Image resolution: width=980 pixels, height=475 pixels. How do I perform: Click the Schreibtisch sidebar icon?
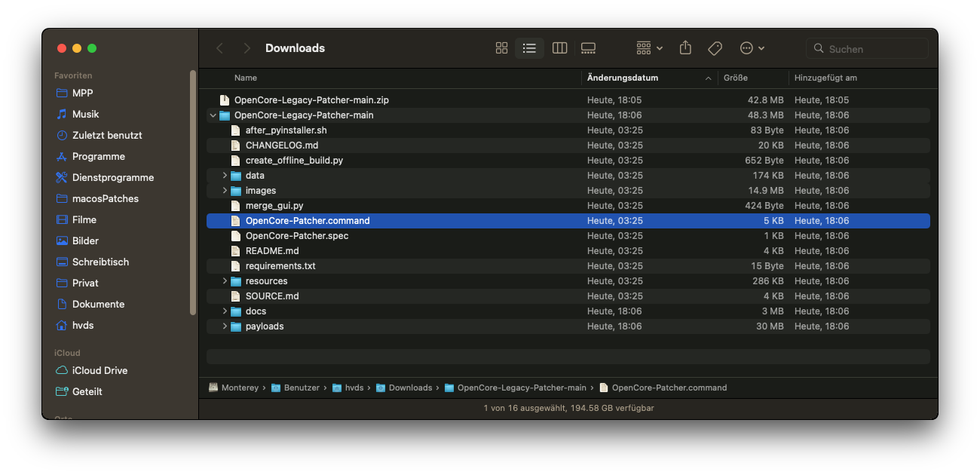tap(62, 262)
